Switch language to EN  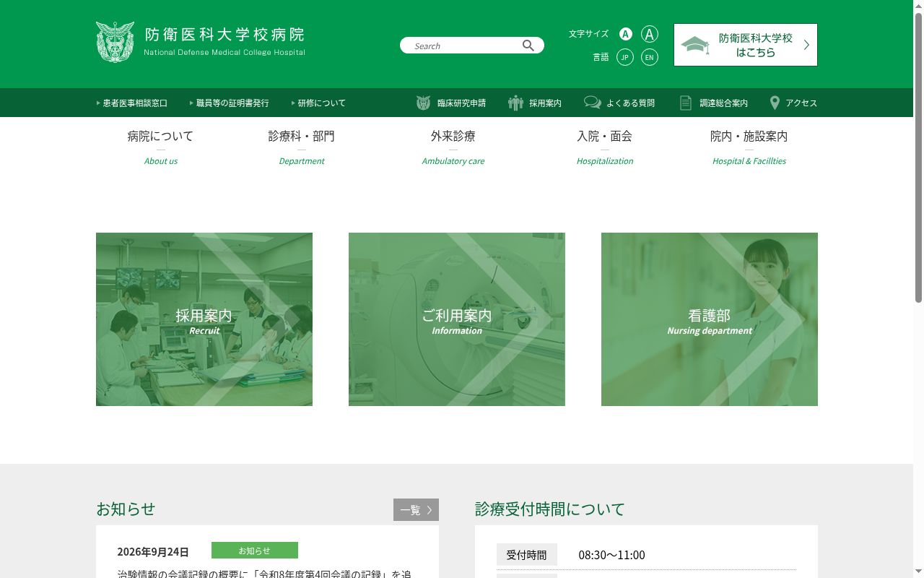(650, 57)
